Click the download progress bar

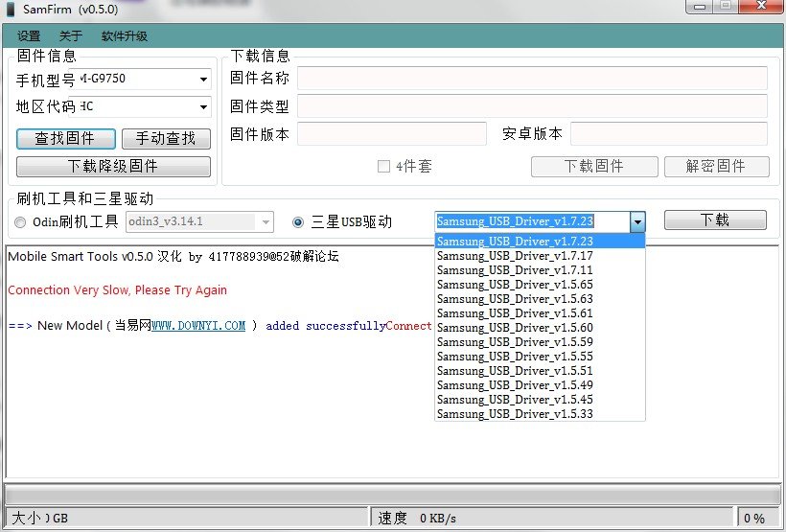393,495
